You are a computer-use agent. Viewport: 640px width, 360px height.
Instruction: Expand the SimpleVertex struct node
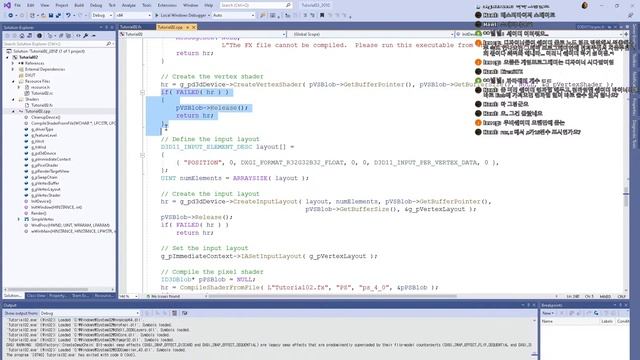click(x=19, y=219)
